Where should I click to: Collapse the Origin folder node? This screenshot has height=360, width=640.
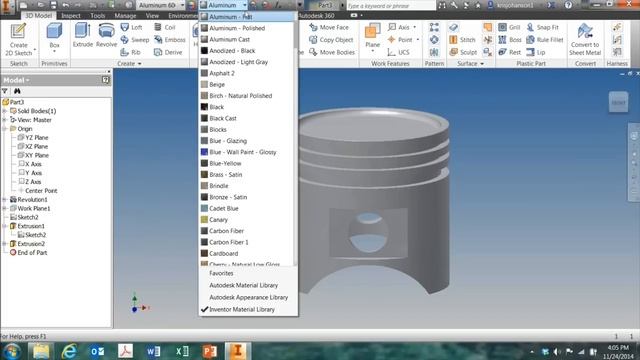5,129
